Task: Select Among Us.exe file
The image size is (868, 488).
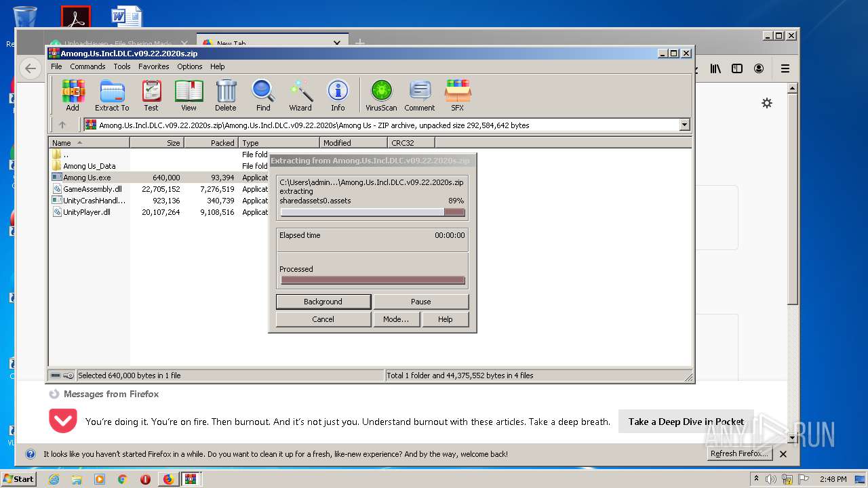Action: point(87,178)
